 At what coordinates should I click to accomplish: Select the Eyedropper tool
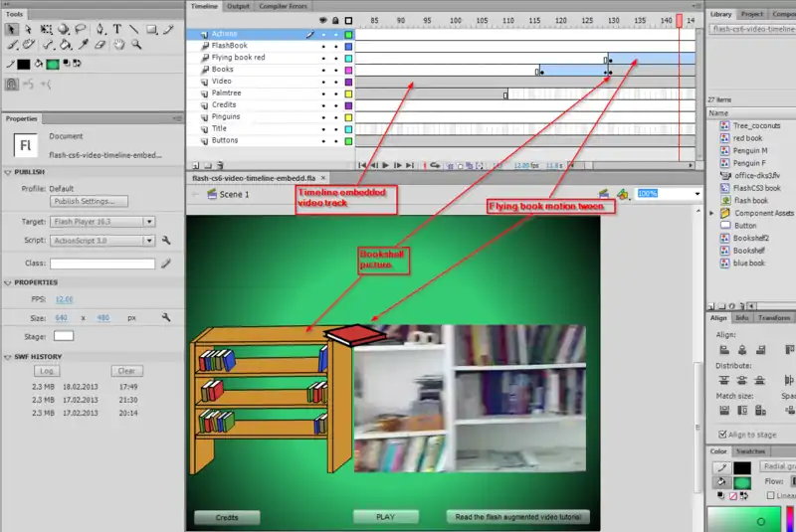(83, 45)
